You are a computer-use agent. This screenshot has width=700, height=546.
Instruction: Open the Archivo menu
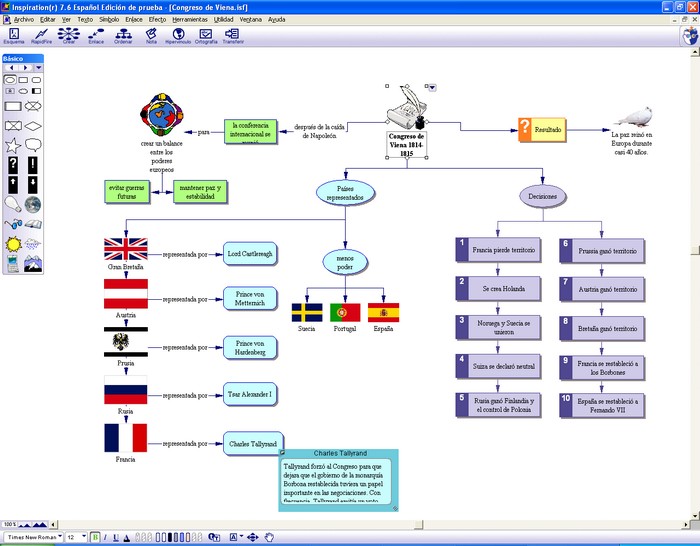(x=23, y=19)
